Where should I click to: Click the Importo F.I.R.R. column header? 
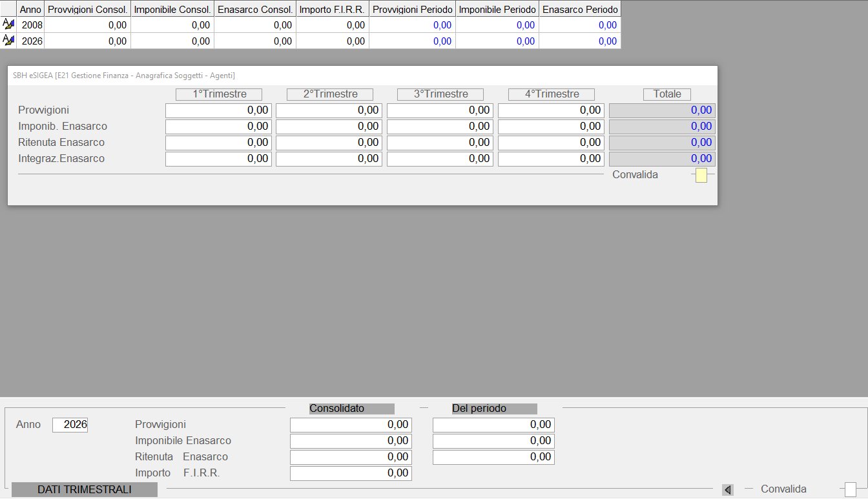pyautogui.click(x=332, y=9)
